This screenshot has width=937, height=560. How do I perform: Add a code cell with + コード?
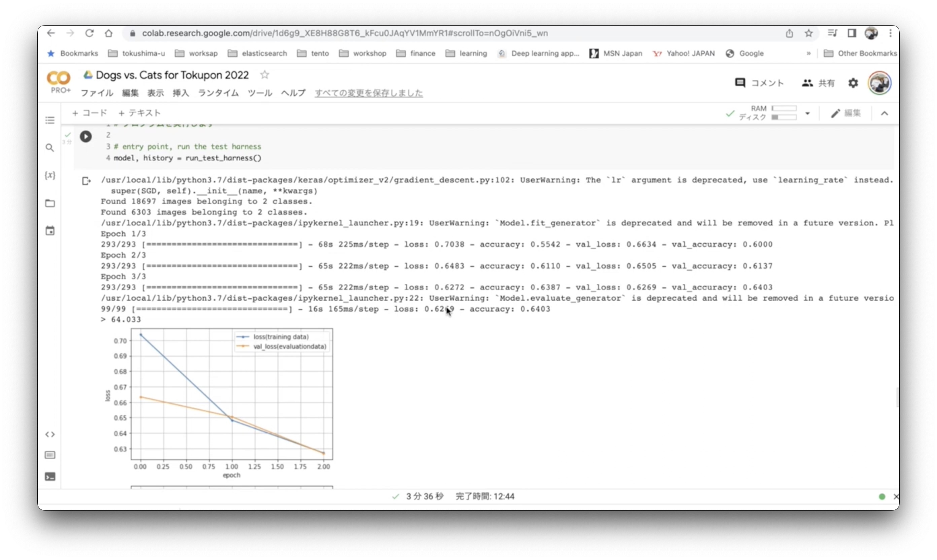click(x=90, y=113)
